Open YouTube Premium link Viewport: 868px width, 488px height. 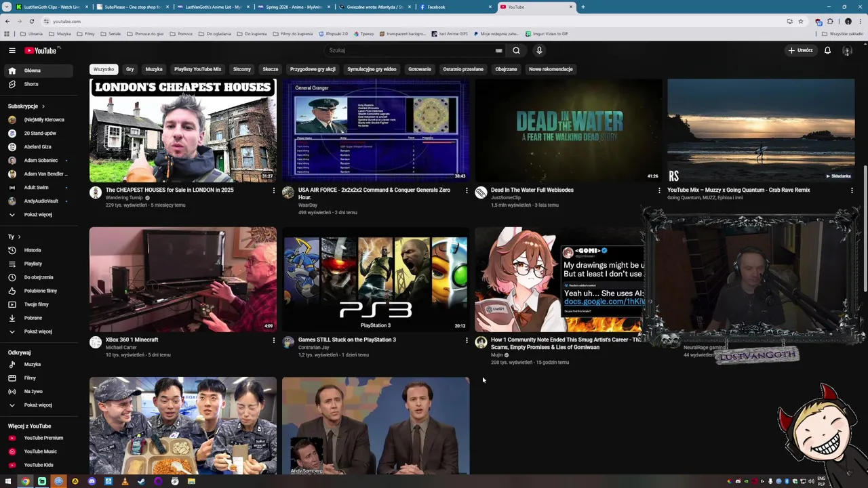click(x=39, y=438)
